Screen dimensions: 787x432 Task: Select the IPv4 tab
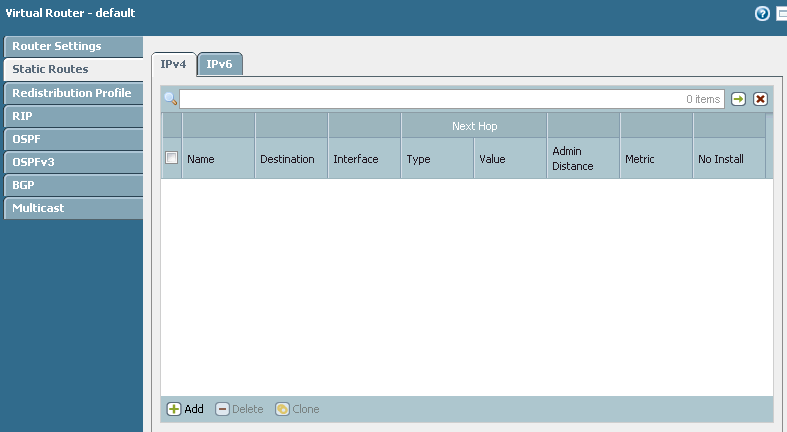(x=173, y=64)
